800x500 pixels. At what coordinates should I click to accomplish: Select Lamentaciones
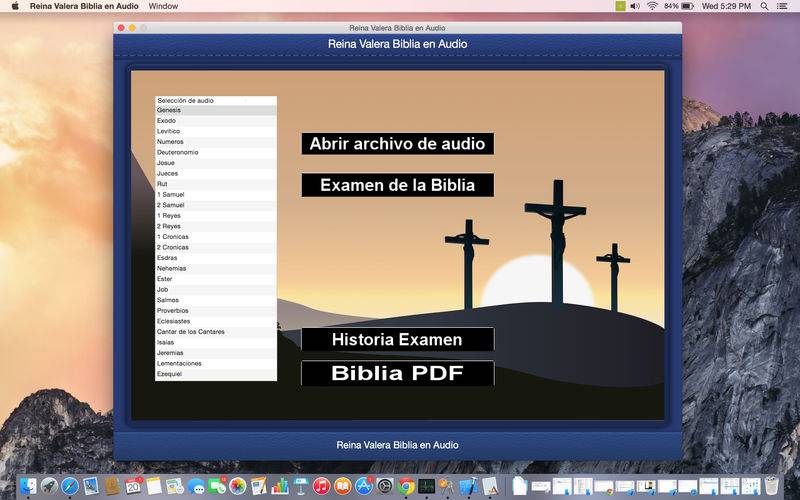(x=216, y=363)
